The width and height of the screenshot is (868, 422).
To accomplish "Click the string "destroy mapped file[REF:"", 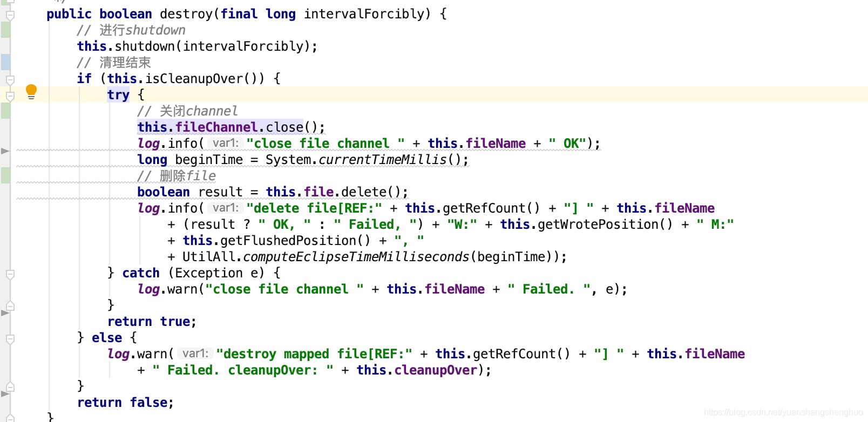I will click(314, 354).
